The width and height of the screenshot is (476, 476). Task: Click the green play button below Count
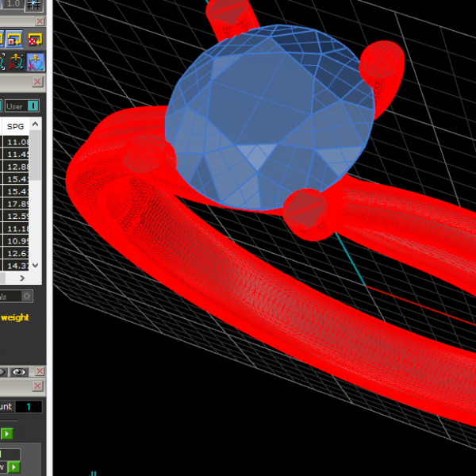pos(6,433)
